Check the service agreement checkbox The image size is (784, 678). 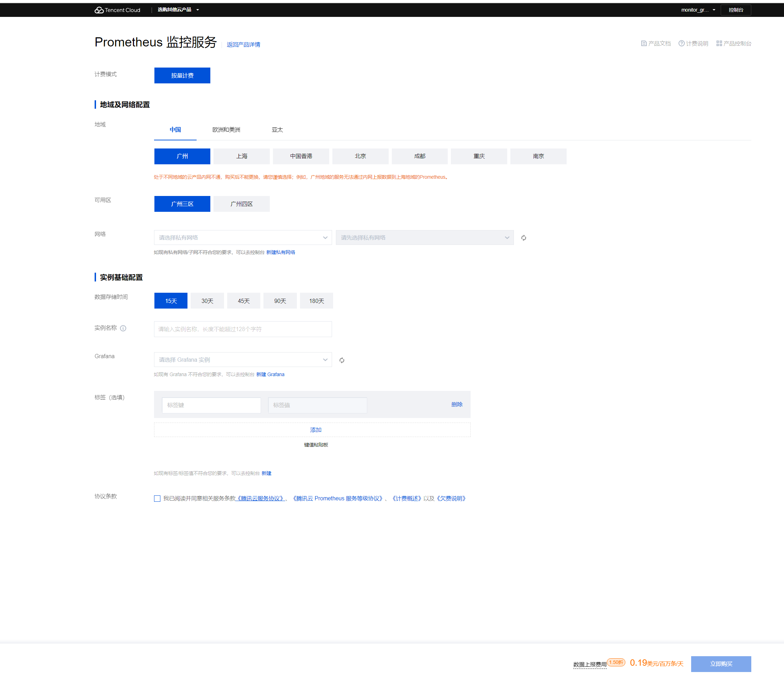tap(158, 499)
